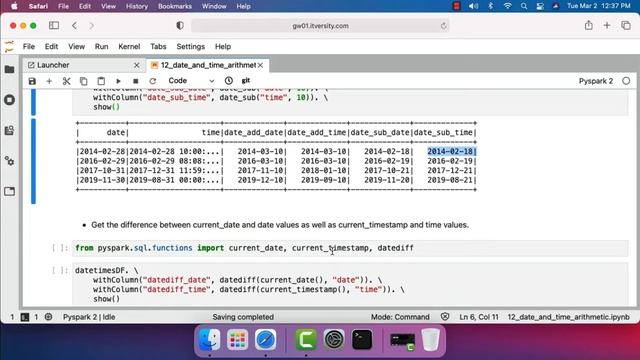Interrupt the kernel with stop icon

tap(136, 81)
